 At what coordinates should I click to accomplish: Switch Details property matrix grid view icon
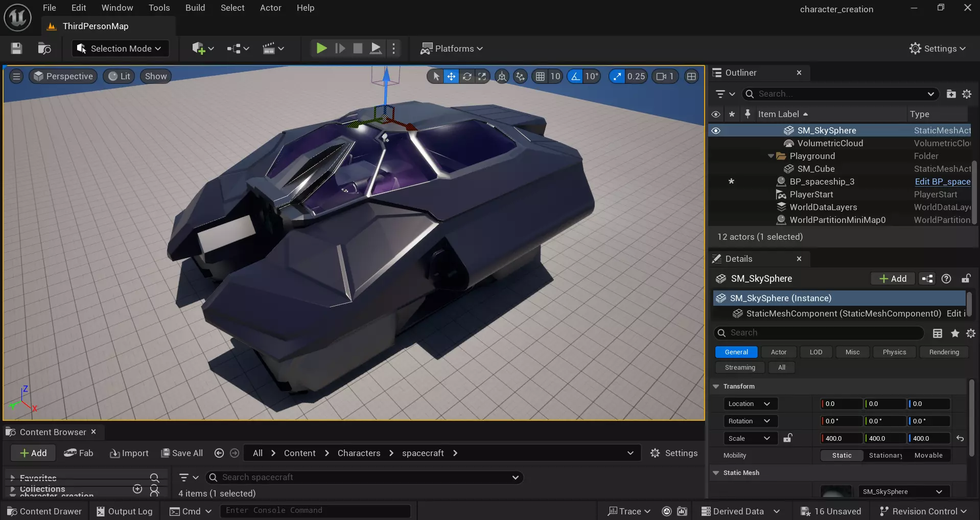point(938,333)
